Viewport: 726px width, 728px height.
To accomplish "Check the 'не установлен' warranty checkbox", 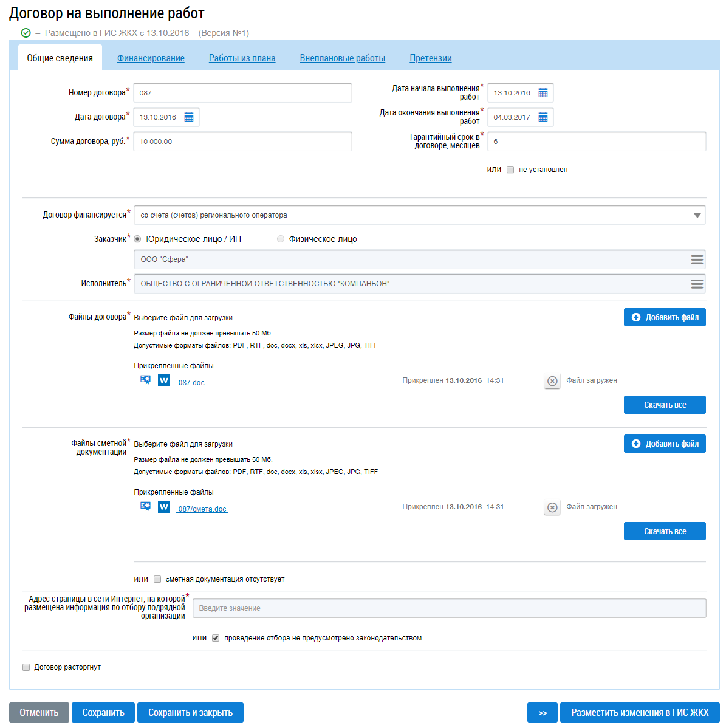I will click(x=510, y=170).
